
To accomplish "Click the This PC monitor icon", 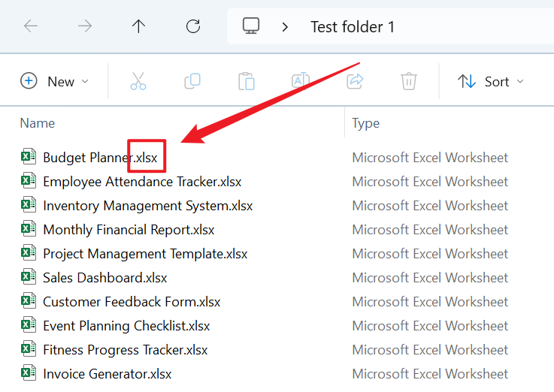I will click(251, 26).
